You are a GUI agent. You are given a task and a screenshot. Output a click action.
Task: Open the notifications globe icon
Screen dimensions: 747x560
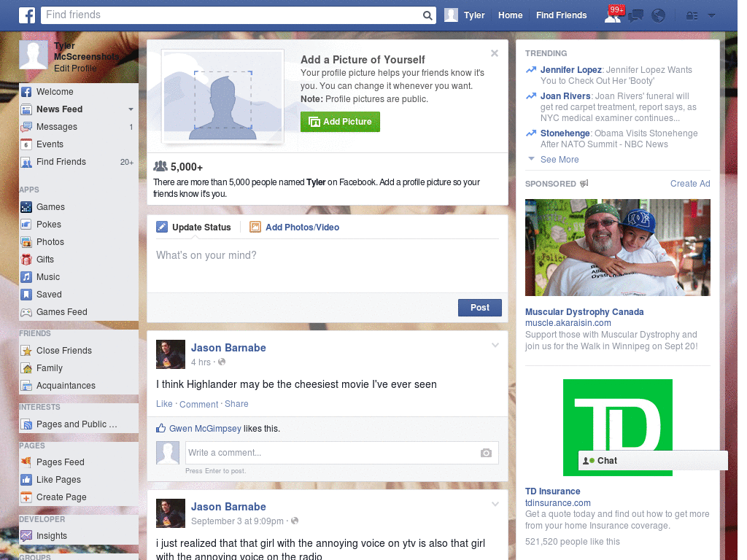tap(659, 16)
